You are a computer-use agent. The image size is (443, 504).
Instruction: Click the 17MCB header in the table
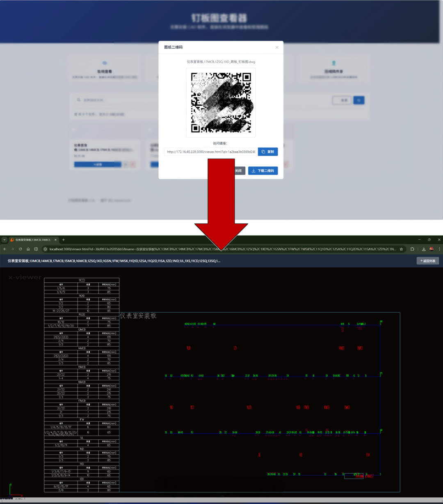82,401
